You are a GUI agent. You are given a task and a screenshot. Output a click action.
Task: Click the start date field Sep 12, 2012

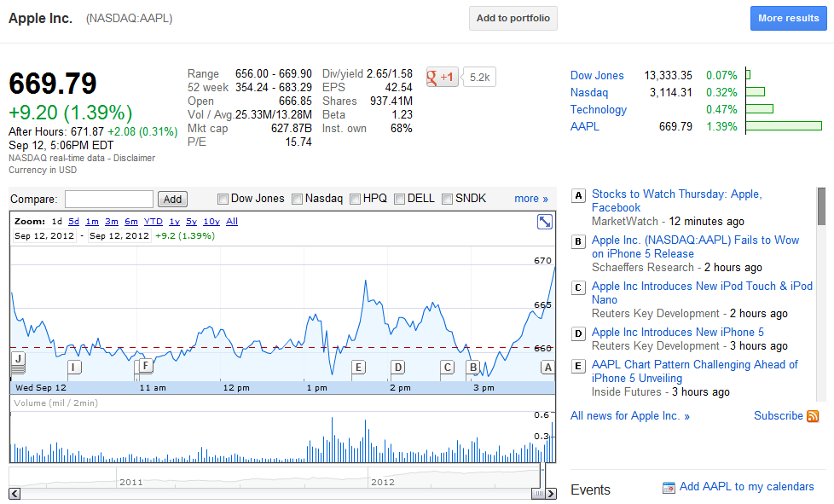click(44, 235)
